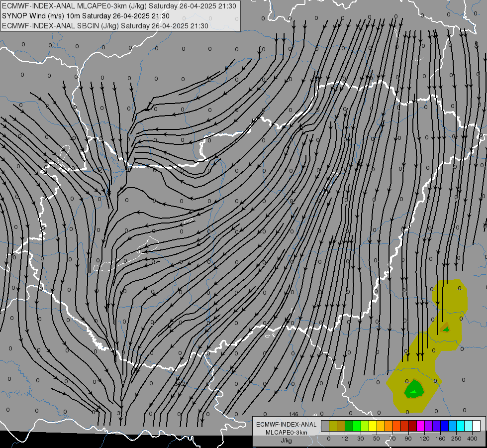This screenshot has height=448, width=487.
Task: Click the gray swatch in the legend
Action: click(325, 426)
